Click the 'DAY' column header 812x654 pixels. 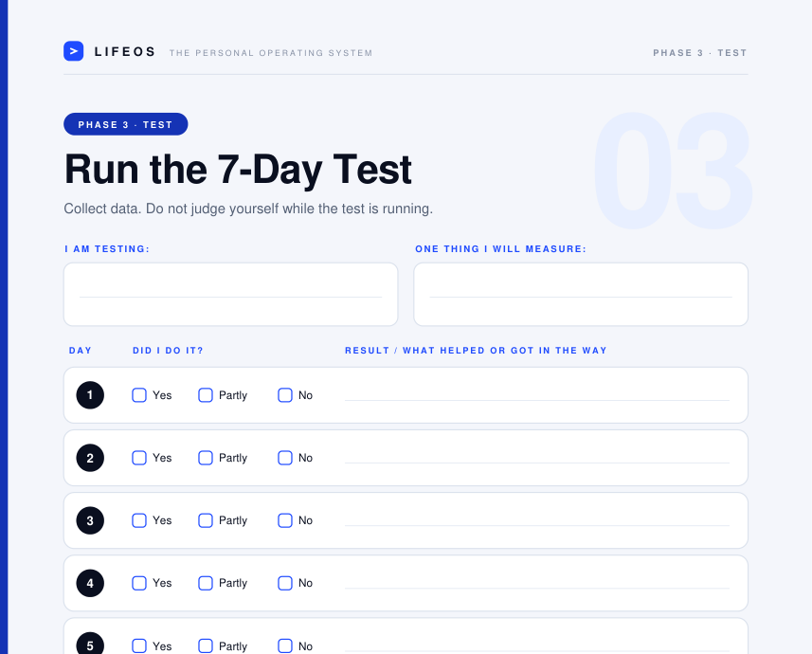point(81,351)
